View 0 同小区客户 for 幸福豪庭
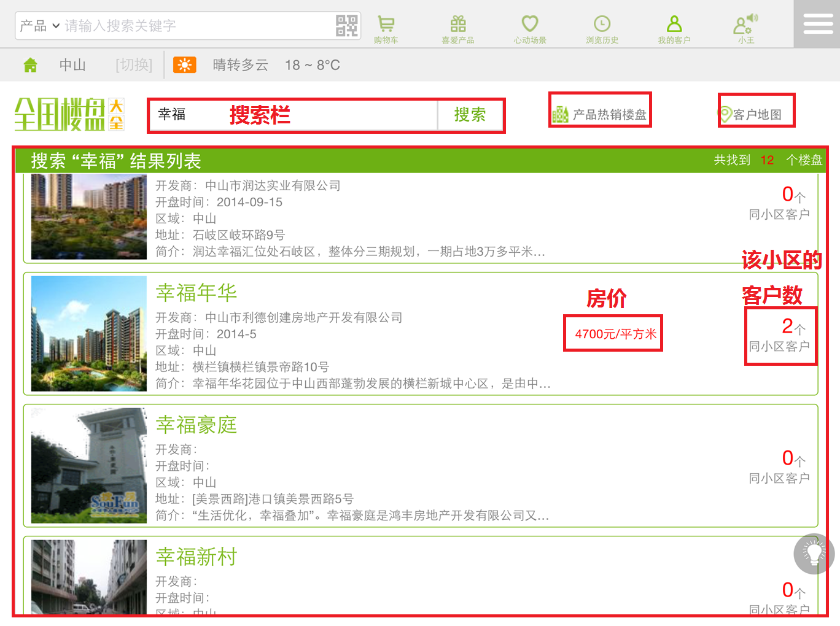840x626 pixels. (780, 466)
